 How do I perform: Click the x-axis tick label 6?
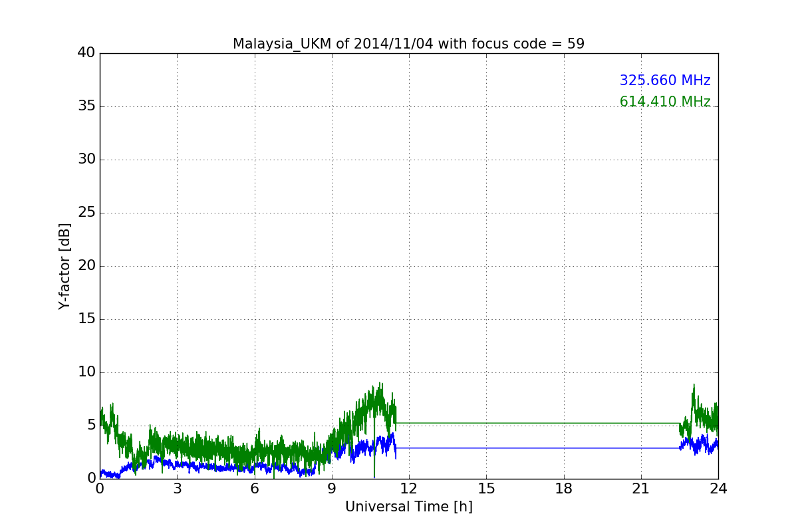point(255,489)
